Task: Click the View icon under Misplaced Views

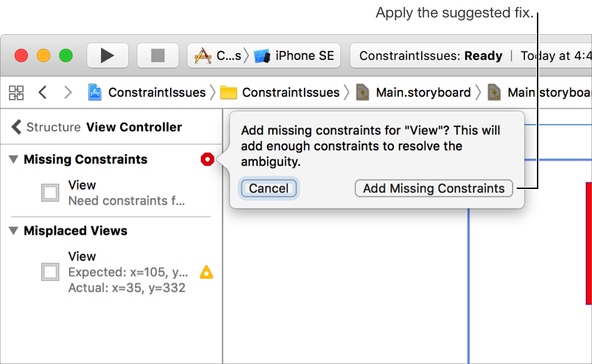Action: (50, 272)
